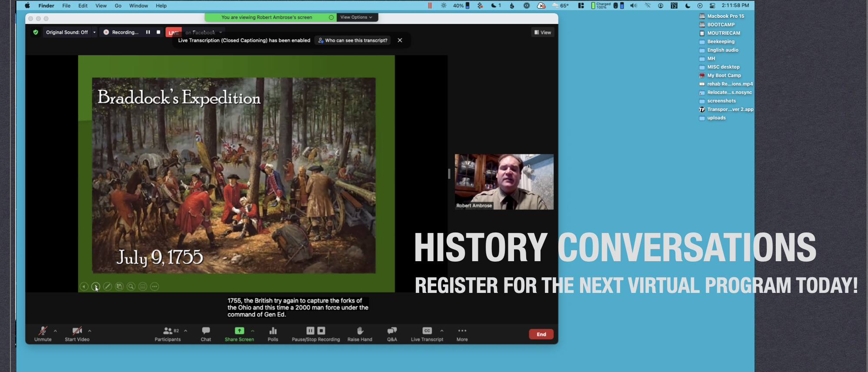Open the Polls icon
The width and height of the screenshot is (868, 372).
(x=273, y=331)
